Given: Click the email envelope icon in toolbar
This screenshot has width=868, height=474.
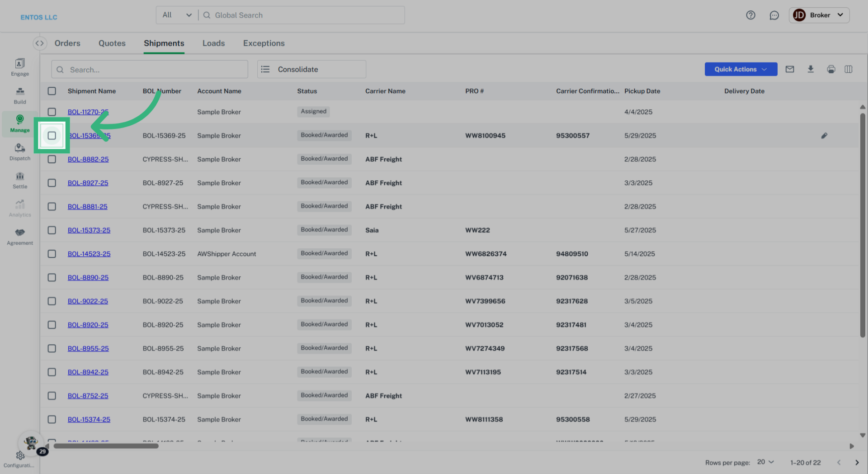Looking at the screenshot, I should point(789,69).
